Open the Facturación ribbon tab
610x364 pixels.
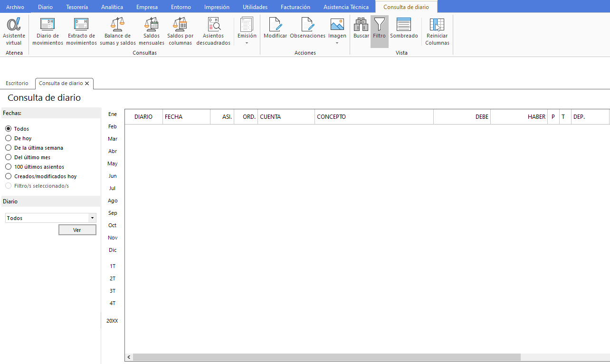click(295, 7)
